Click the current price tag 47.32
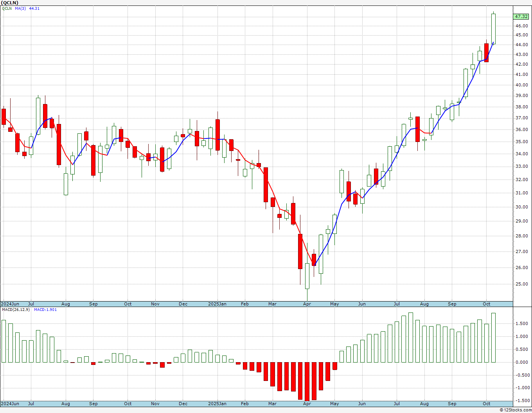 click(x=521, y=16)
